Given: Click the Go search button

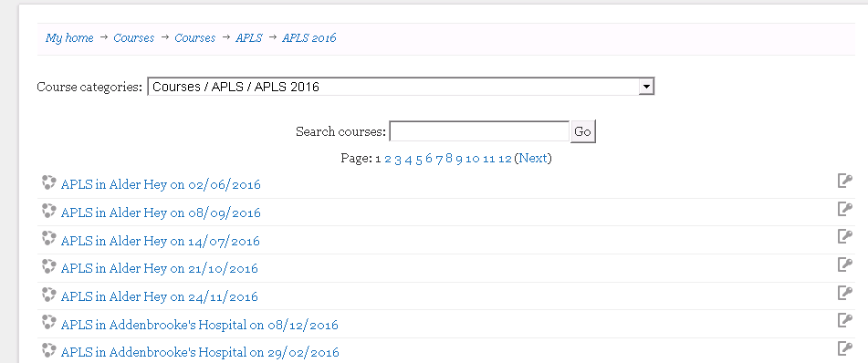Looking at the screenshot, I should 583,131.
